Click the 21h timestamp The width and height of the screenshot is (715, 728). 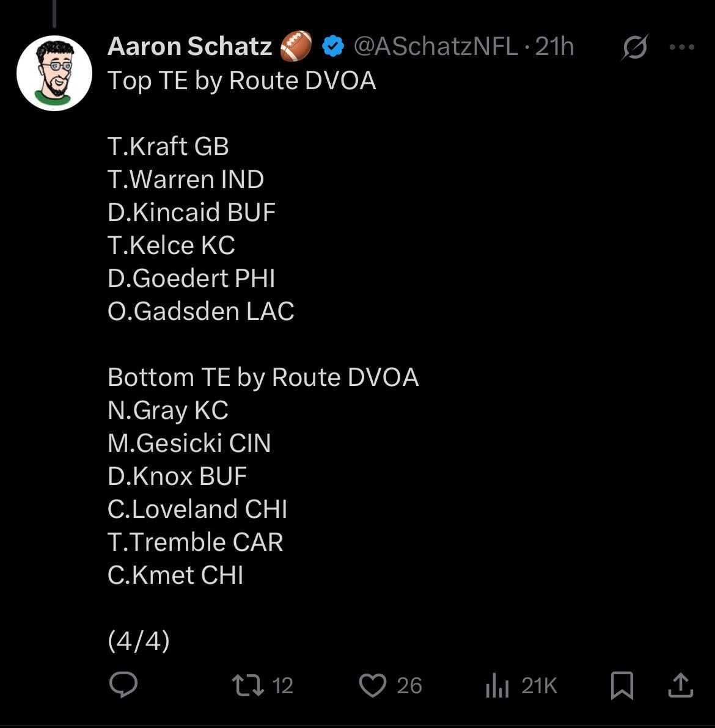554,46
